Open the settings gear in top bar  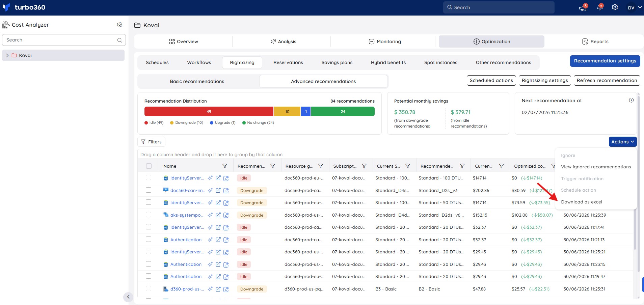point(615,7)
